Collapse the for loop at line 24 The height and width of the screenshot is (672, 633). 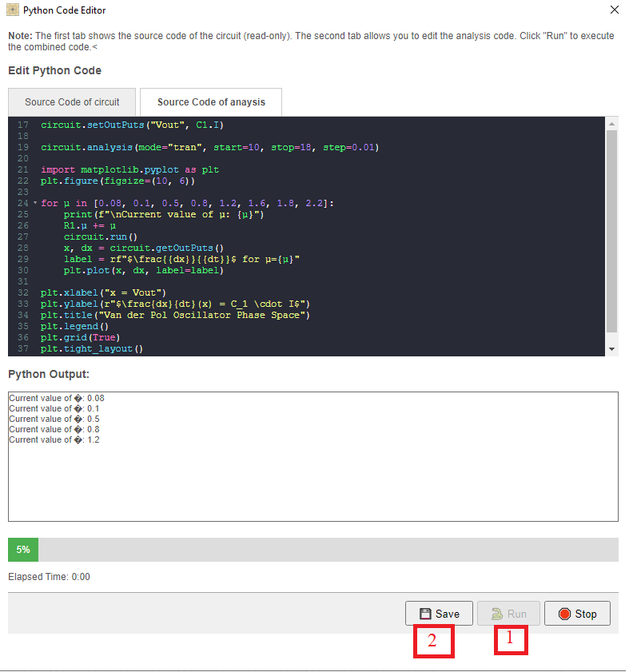pyautogui.click(x=35, y=203)
